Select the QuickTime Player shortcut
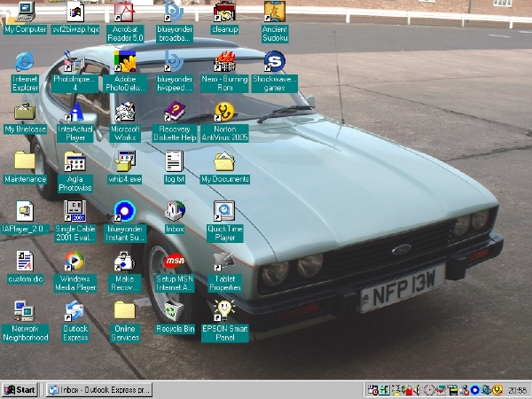532x399 pixels. click(224, 211)
